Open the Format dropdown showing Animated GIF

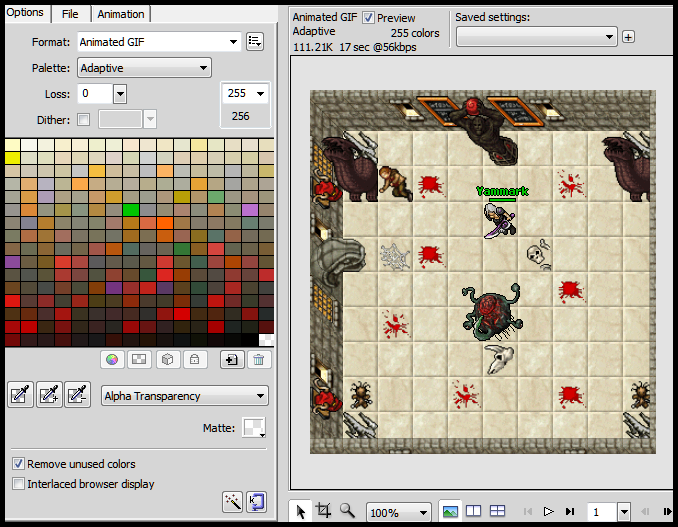pyautogui.click(x=158, y=42)
